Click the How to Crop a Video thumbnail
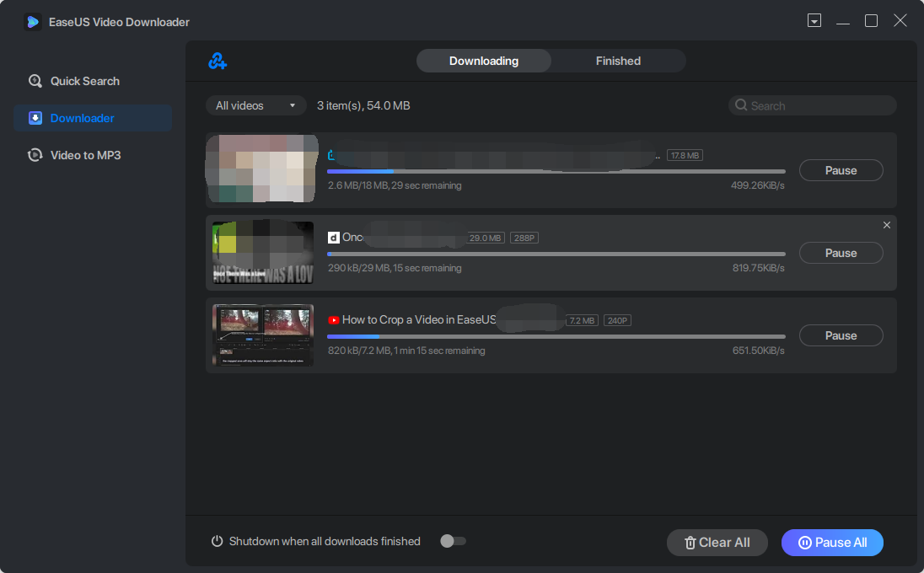 click(263, 335)
